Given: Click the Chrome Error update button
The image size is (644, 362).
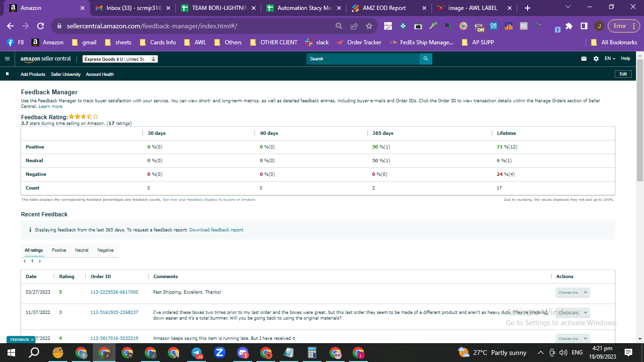Looking at the screenshot, I should [x=624, y=26].
